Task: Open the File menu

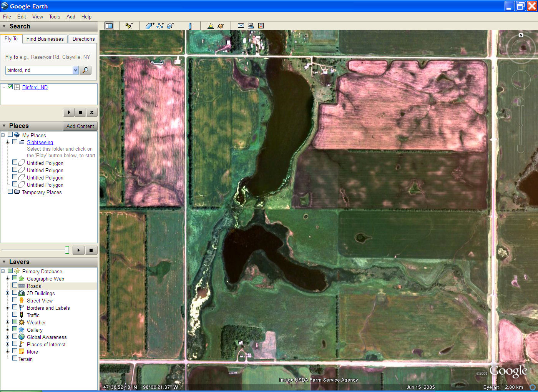Action: [7, 17]
